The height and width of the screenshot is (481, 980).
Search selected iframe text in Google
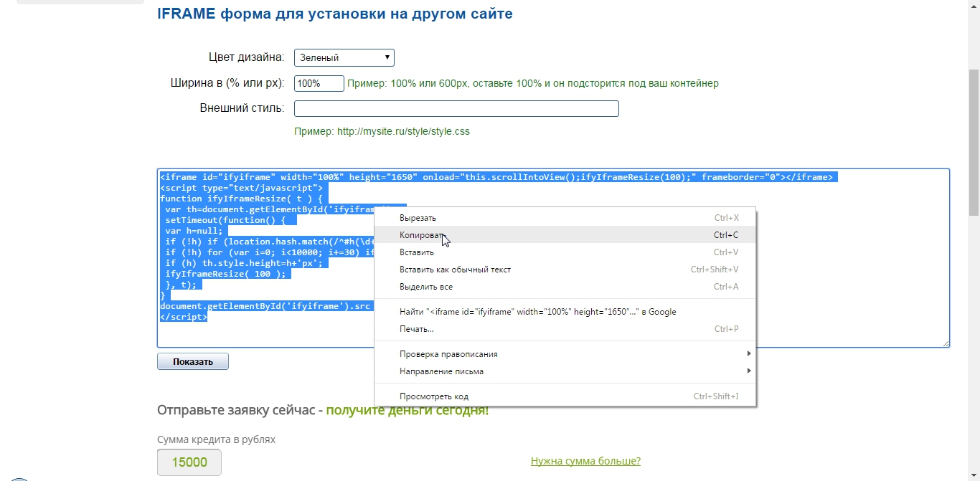(x=537, y=312)
